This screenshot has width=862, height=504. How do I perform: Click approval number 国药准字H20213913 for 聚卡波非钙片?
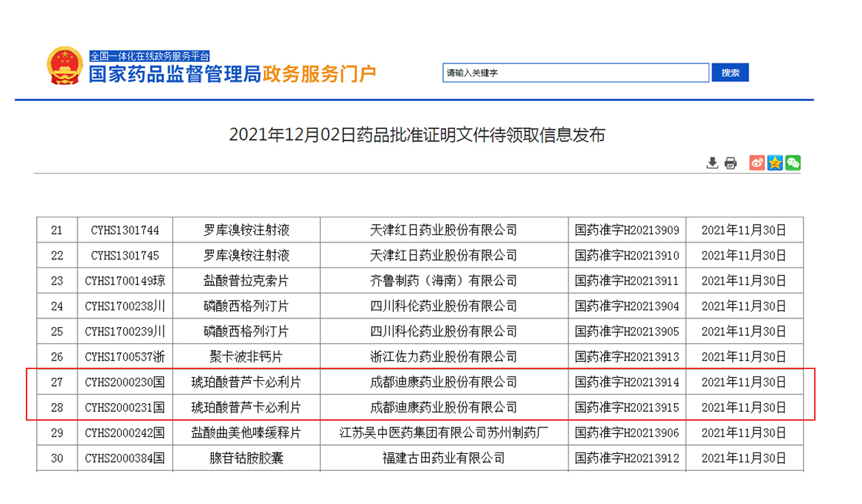tap(627, 357)
